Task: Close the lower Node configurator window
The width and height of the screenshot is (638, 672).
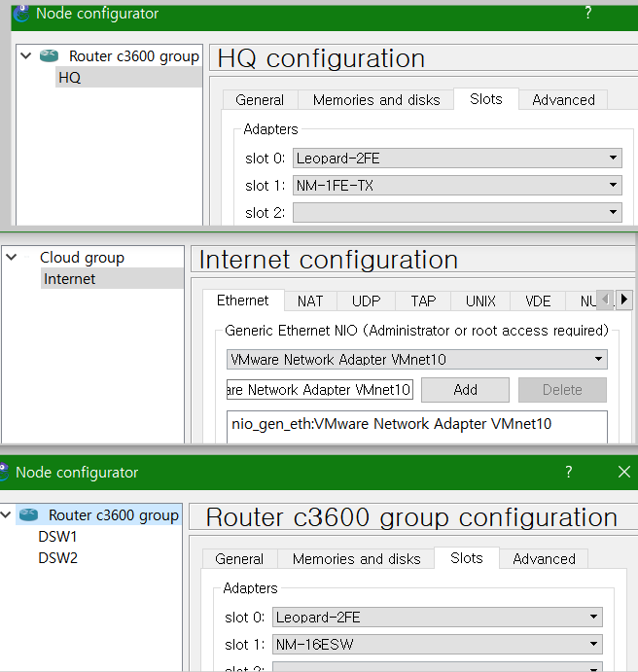Action: click(x=624, y=472)
